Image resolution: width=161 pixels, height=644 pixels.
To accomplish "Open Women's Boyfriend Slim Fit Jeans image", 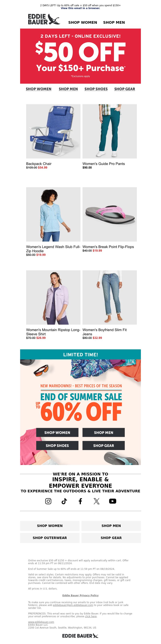I will tap(110, 297).
